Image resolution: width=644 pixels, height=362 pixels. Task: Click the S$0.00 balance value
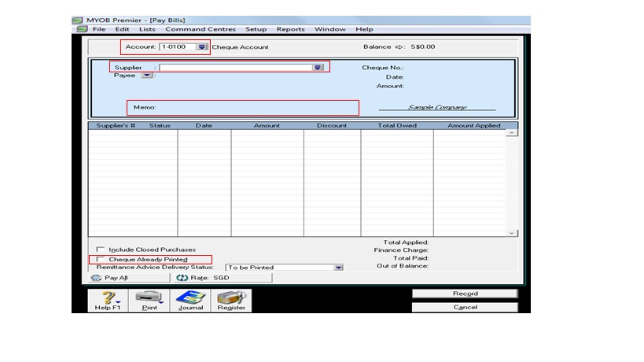pos(422,47)
